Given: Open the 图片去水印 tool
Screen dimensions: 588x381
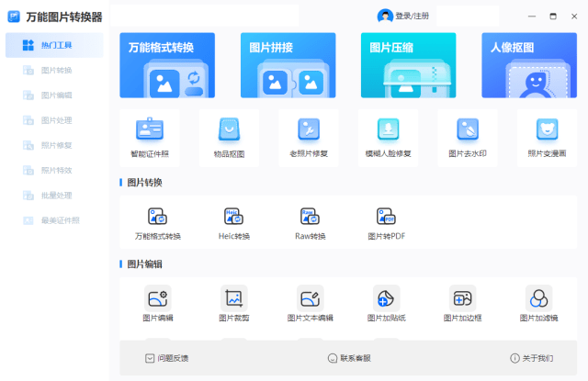Looking at the screenshot, I should (468, 129).
